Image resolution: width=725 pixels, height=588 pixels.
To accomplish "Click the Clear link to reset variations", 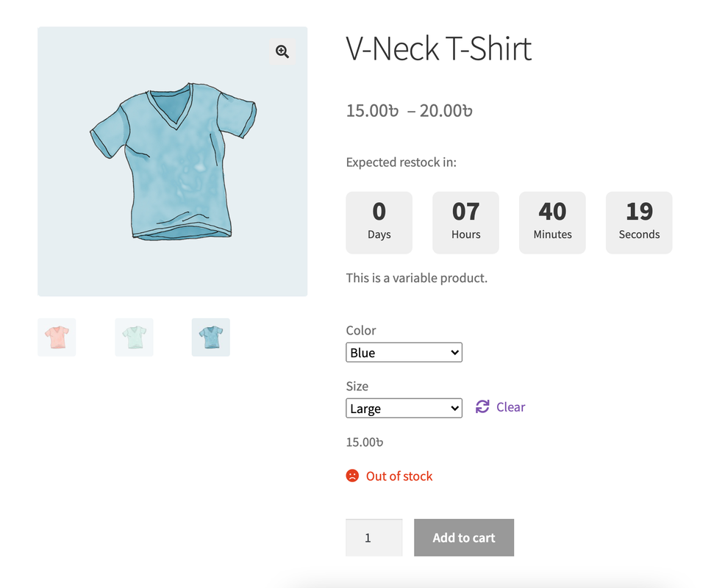I will tap(511, 406).
